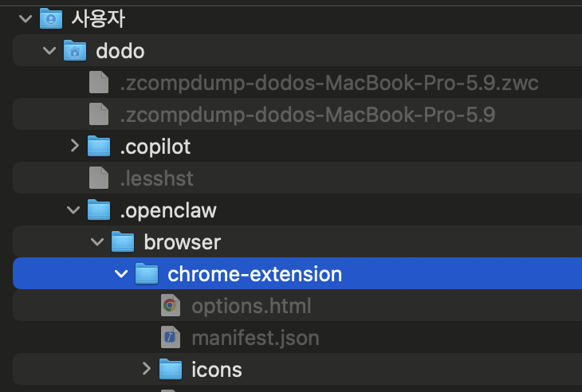582x392 pixels.
Task: Click the dodo home folder icon
Action: point(75,50)
